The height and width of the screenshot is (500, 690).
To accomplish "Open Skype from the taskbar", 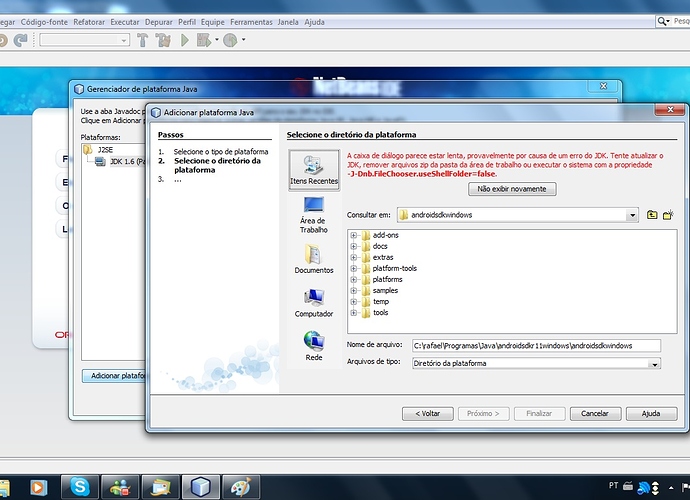I will coord(80,487).
